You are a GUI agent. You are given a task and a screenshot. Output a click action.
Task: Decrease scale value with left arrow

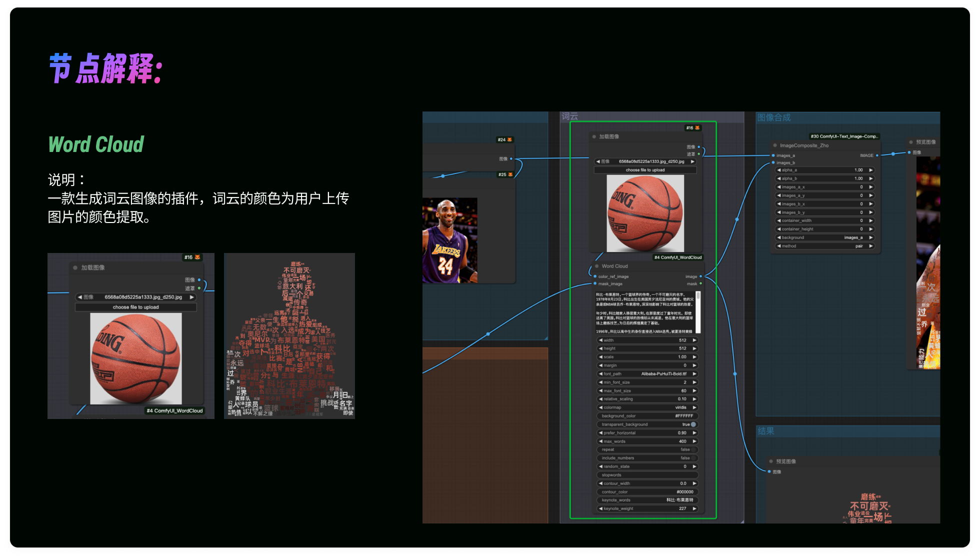[x=600, y=357]
